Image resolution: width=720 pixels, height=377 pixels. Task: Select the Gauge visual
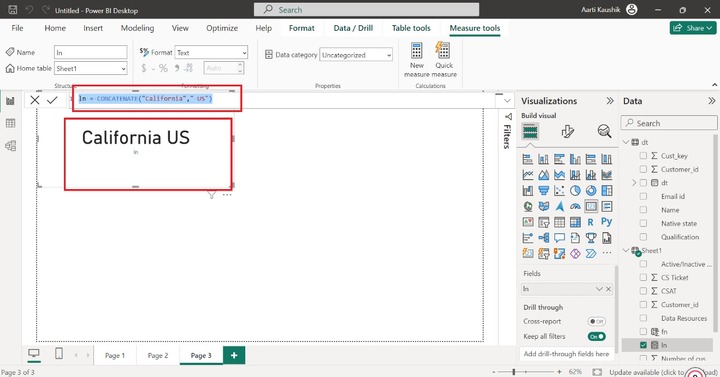(x=575, y=207)
